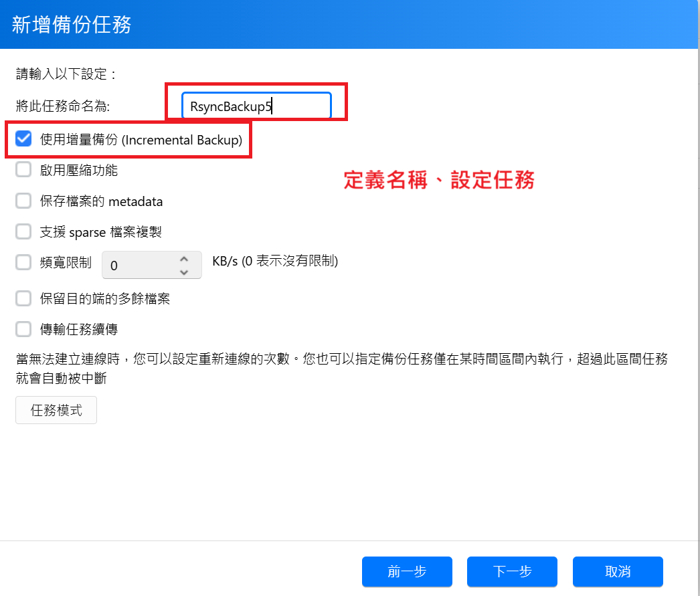Enable 傳輸任務續傳 checkbox
The width and height of the screenshot is (700, 596).
coord(23,329)
